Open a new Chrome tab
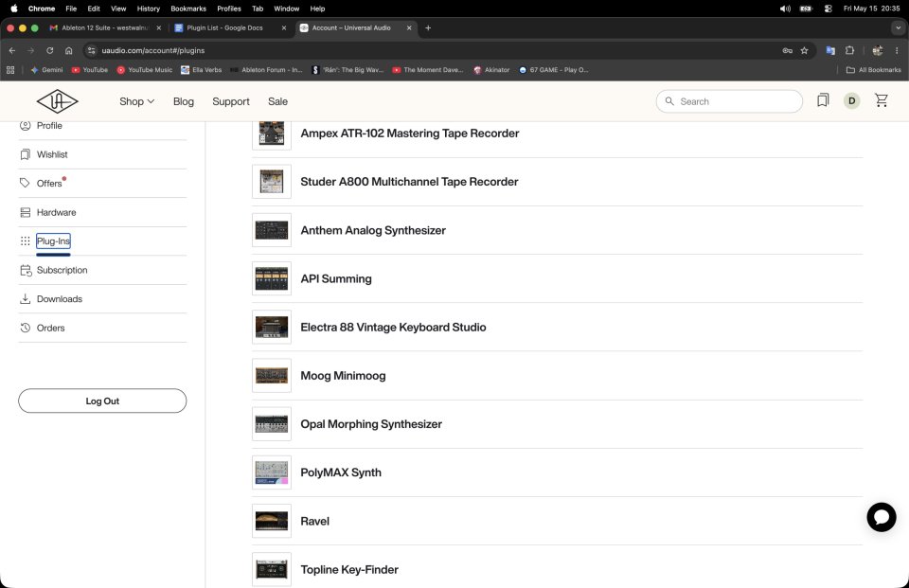909x588 pixels. (x=428, y=27)
